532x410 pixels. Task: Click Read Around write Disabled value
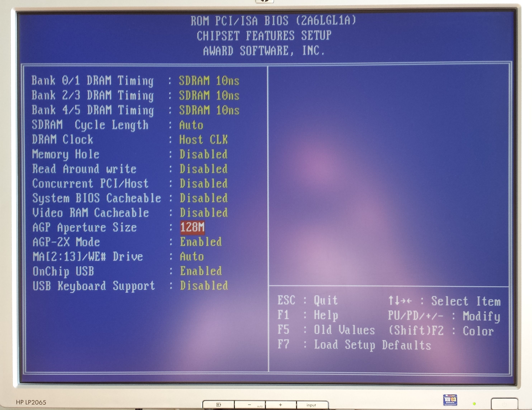[204, 169]
